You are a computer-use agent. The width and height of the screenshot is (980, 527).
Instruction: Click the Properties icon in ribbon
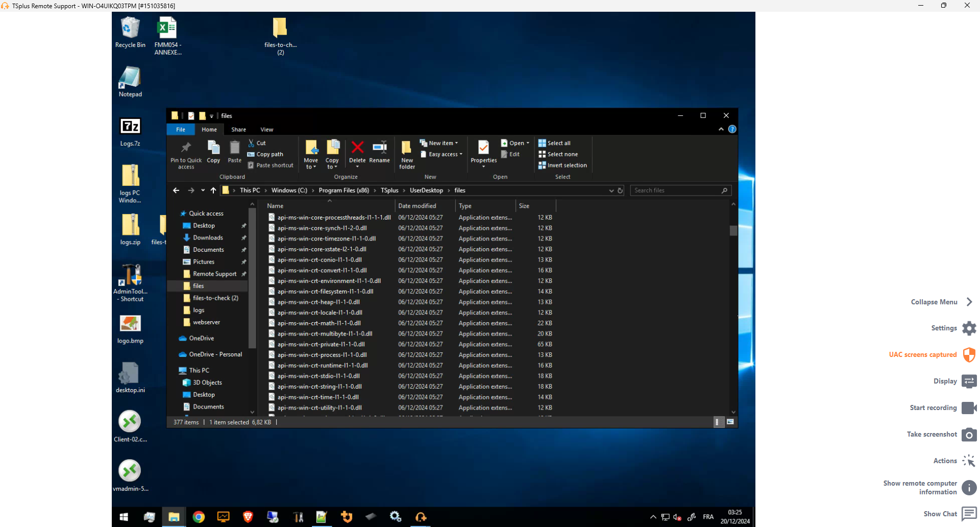pyautogui.click(x=483, y=148)
